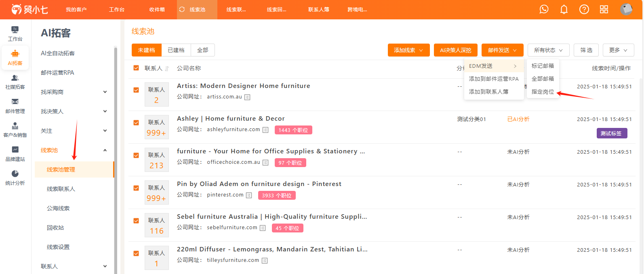The width and height of the screenshot is (644, 274).
Task: Open 统计分析 sidebar icon
Action: coord(15,178)
